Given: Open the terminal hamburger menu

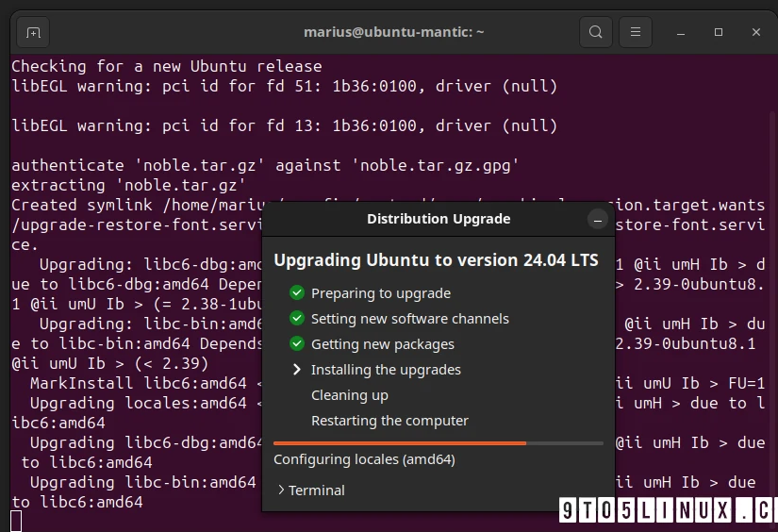Looking at the screenshot, I should click(635, 32).
